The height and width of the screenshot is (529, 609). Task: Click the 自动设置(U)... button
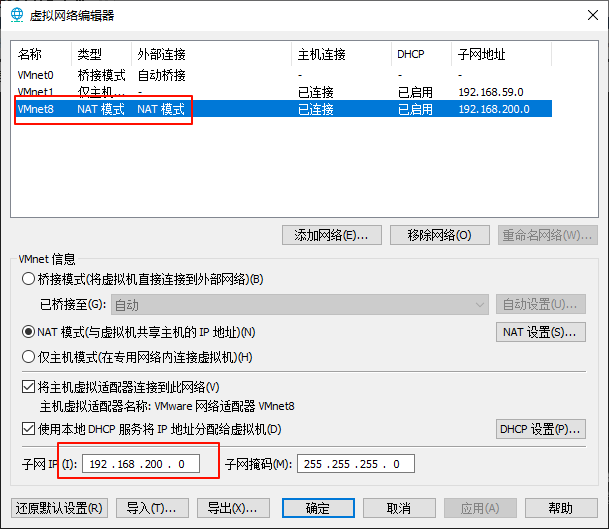pyautogui.click(x=541, y=304)
